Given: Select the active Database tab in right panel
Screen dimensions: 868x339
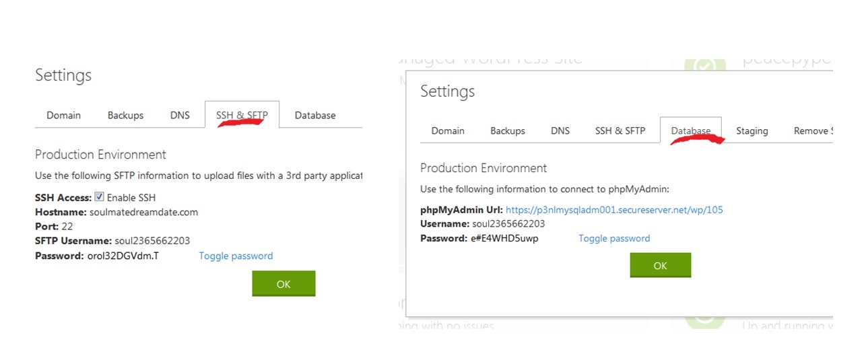Looking at the screenshot, I should 690,131.
